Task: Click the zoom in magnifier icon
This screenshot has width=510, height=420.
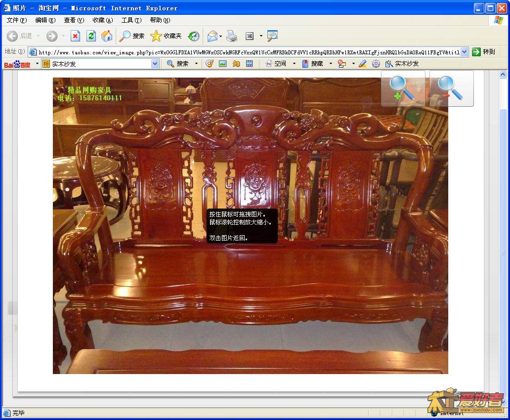Action: click(x=402, y=88)
